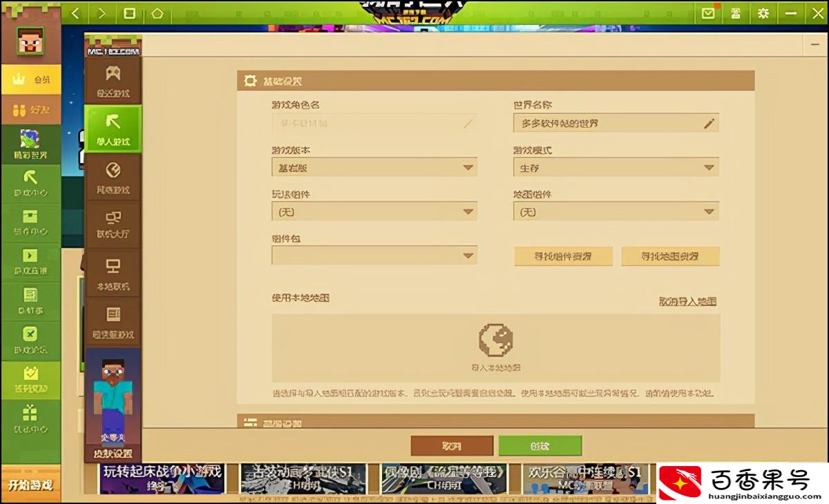Image resolution: width=829 pixels, height=504 pixels.
Task: Select the network game tab with check icon
Action: click(113, 177)
